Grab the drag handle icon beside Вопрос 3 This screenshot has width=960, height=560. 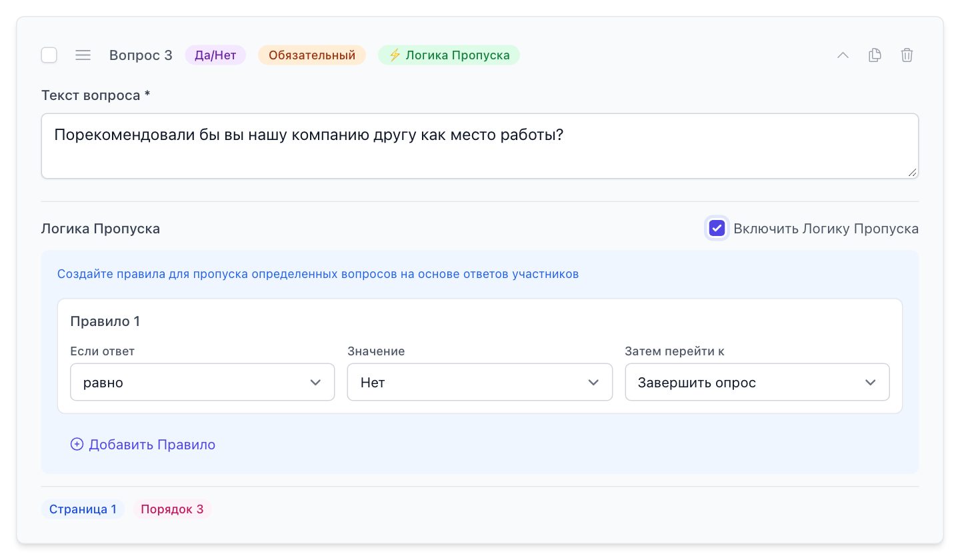[x=83, y=55]
